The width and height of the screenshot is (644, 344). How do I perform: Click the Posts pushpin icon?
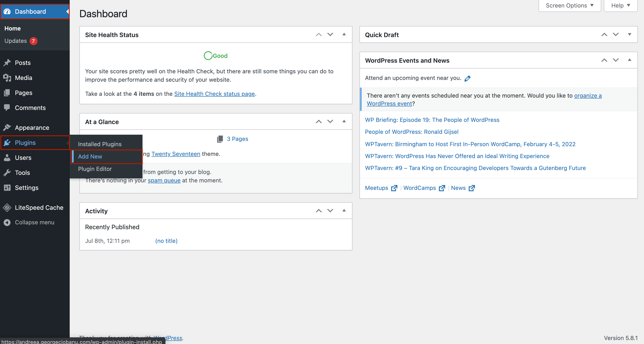[x=7, y=62]
